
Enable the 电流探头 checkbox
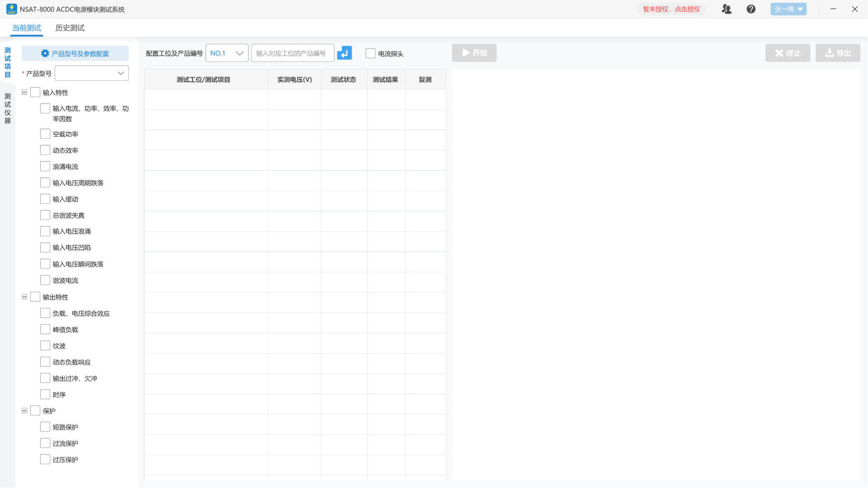click(370, 53)
